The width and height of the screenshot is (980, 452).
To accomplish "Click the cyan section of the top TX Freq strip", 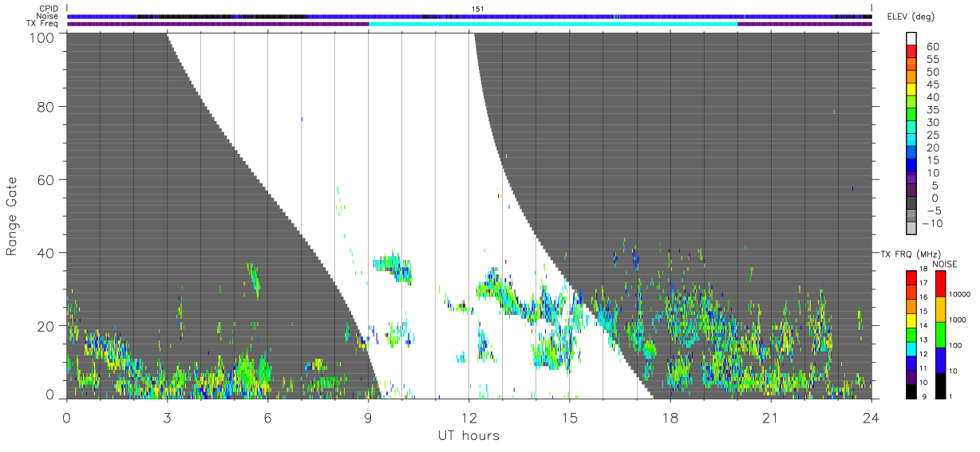I will pos(553,24).
